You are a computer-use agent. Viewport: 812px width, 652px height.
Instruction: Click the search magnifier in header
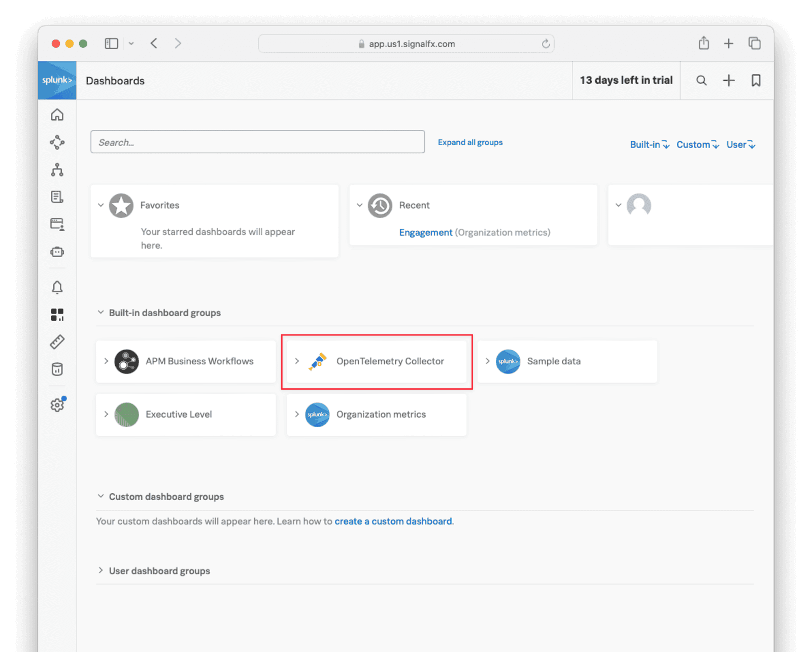tap(701, 80)
